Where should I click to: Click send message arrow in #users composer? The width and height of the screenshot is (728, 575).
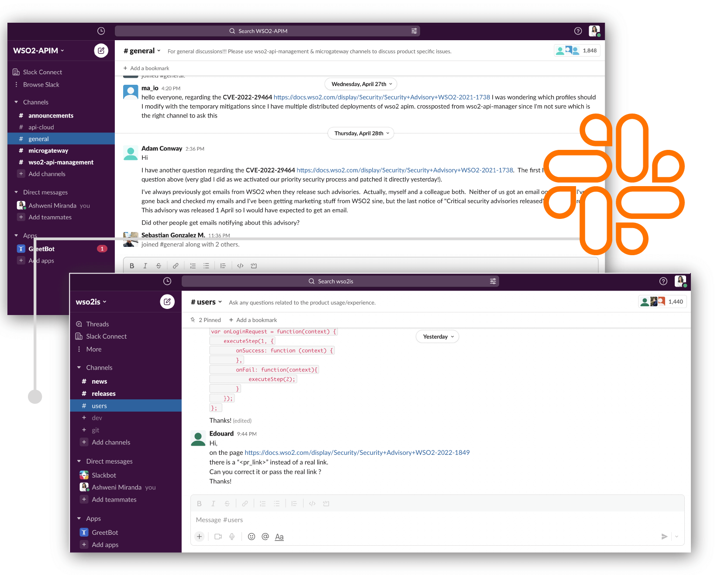click(664, 537)
